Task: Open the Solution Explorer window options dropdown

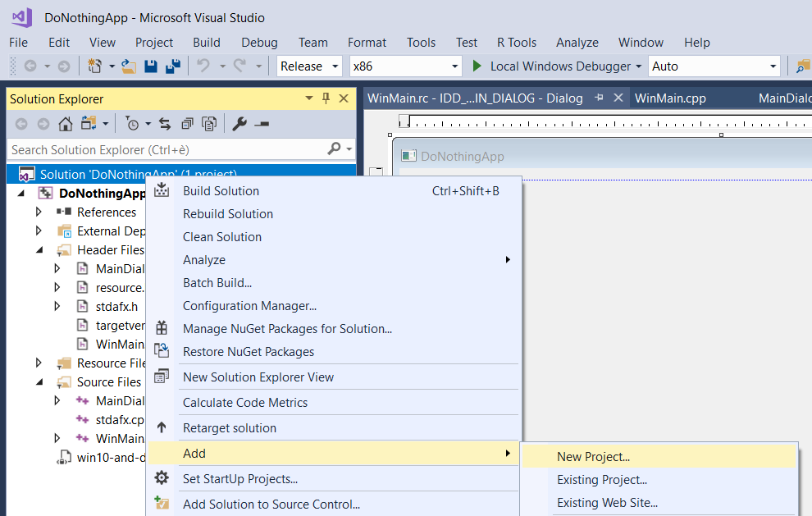Action: 309,98
